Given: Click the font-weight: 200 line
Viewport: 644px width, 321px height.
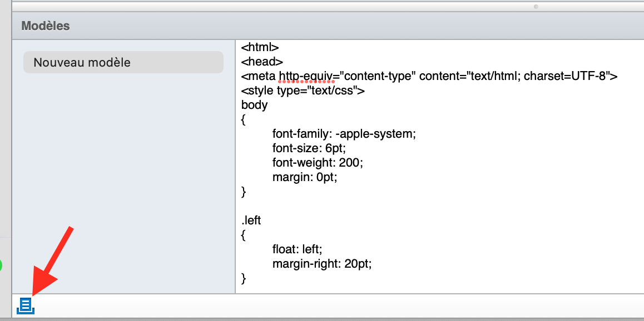Looking at the screenshot, I should pos(317,163).
